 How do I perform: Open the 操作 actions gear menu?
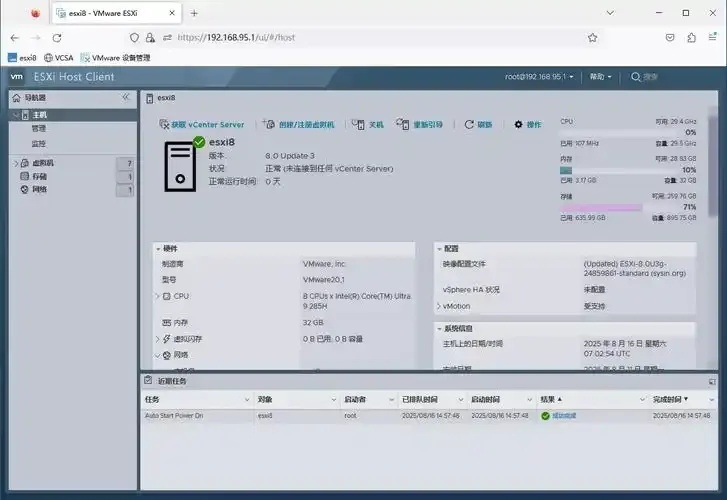[x=527, y=124]
